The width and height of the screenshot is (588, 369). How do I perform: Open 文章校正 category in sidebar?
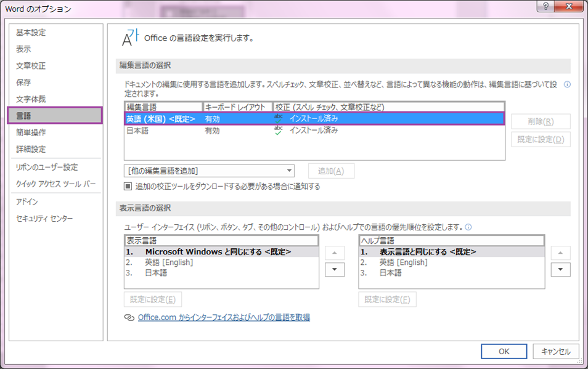[31, 66]
